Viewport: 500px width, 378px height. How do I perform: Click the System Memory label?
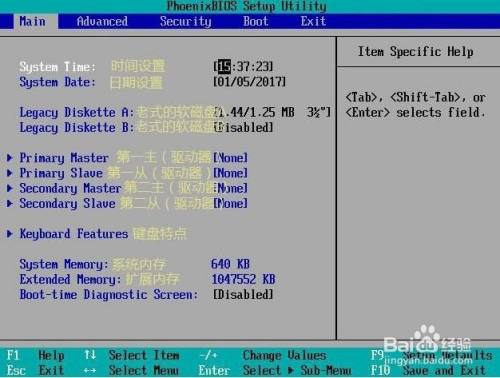[x=64, y=264]
